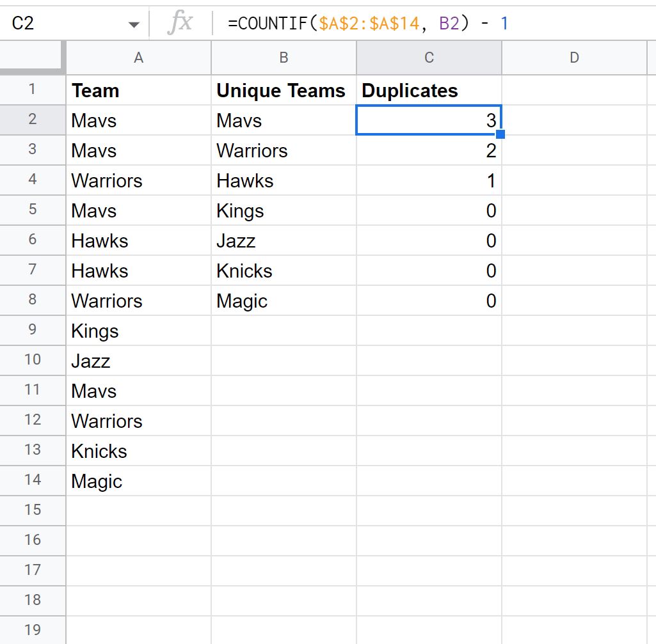Click the Knicks cell in column B
656x644 pixels.
tap(284, 271)
